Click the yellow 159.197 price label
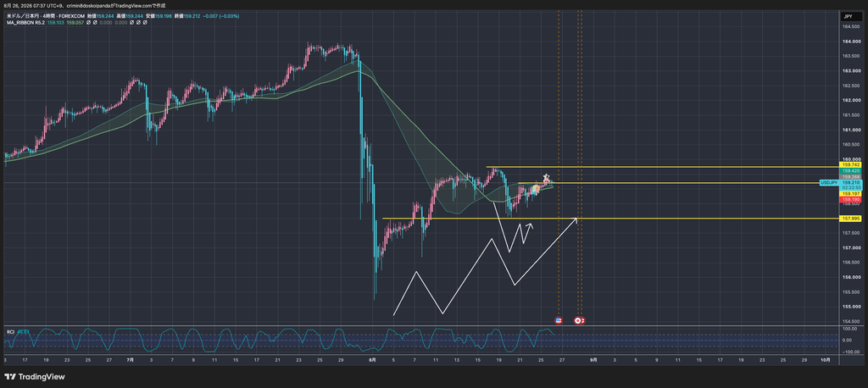The width and height of the screenshot is (868, 388). tap(849, 194)
